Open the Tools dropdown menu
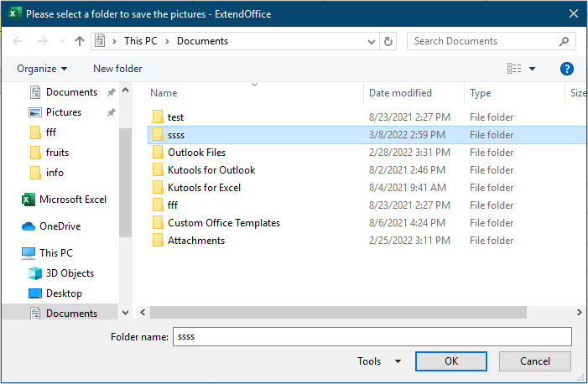588x384 pixels. (x=378, y=361)
